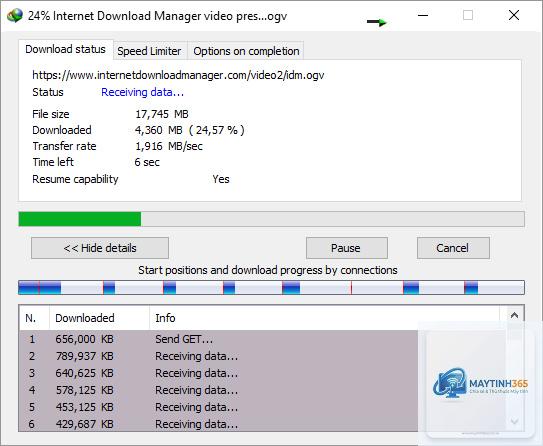Click the Info column header
543x446 pixels.
click(x=325, y=318)
